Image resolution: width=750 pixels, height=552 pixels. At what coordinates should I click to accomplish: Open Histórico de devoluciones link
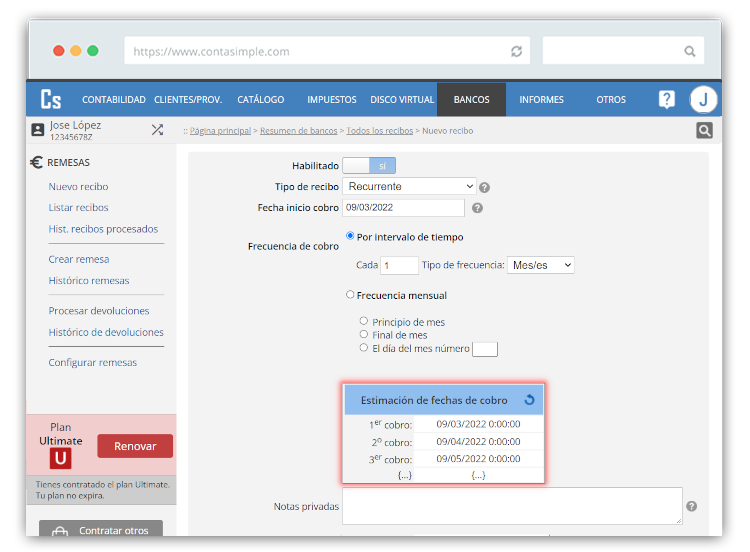pos(106,332)
